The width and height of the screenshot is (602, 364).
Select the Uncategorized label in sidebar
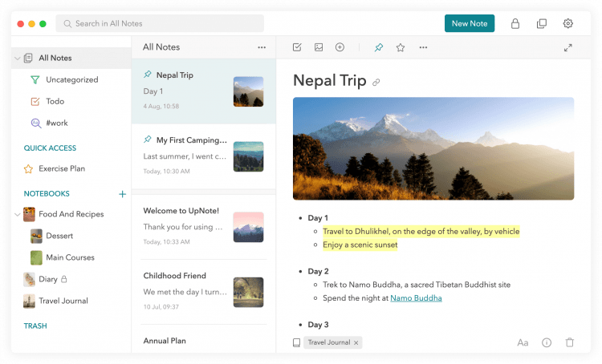(x=71, y=80)
